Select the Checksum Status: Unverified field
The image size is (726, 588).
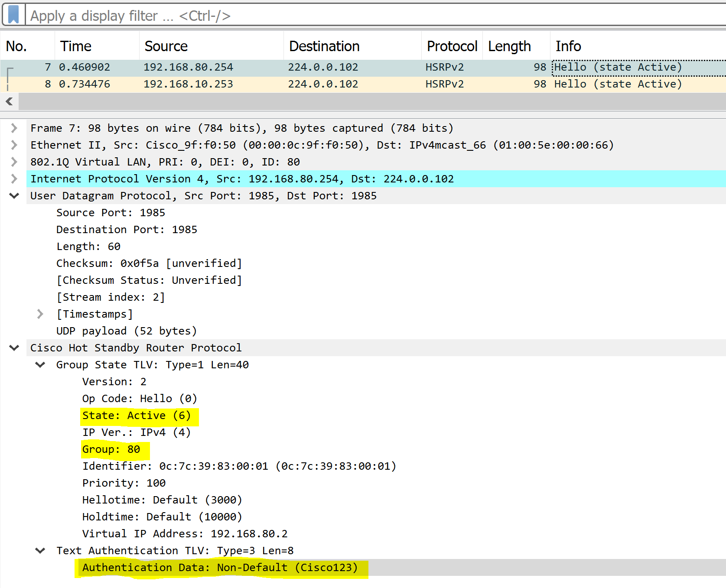tap(149, 280)
